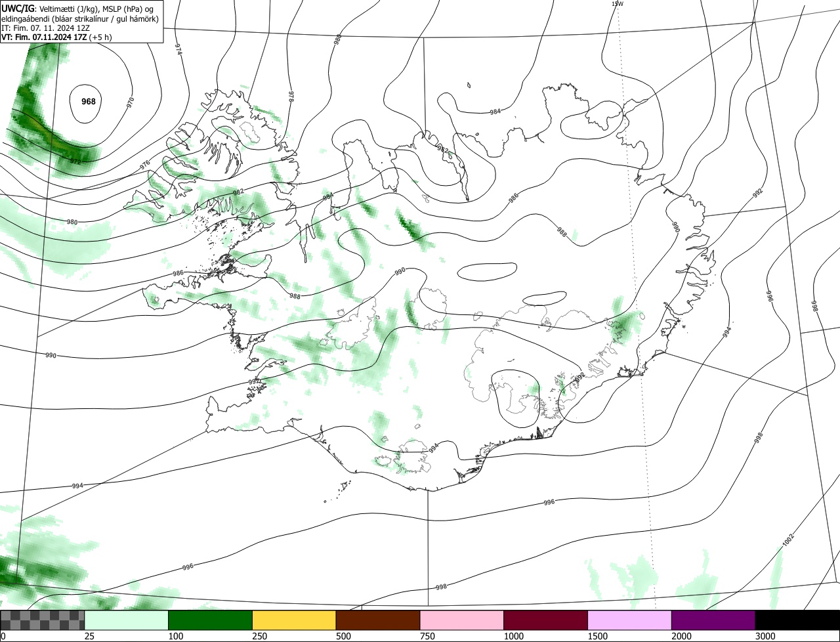Click the 974 isobar label
The image size is (840, 642).
tap(178, 49)
